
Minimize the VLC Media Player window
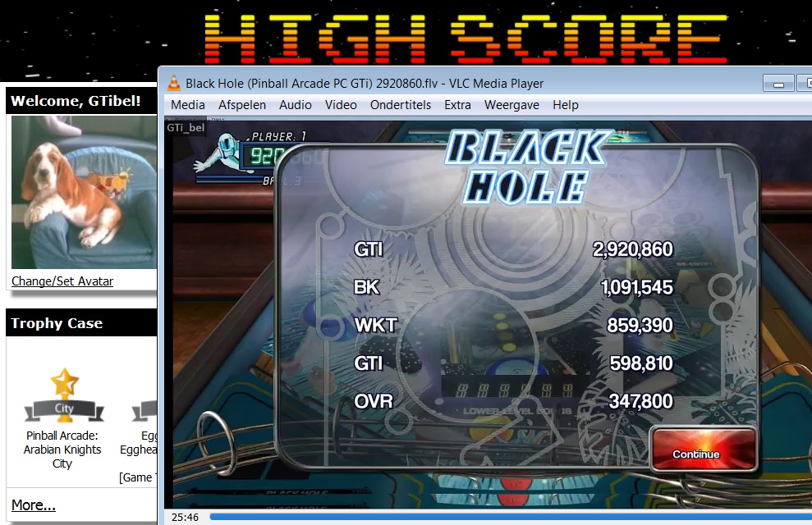(778, 84)
